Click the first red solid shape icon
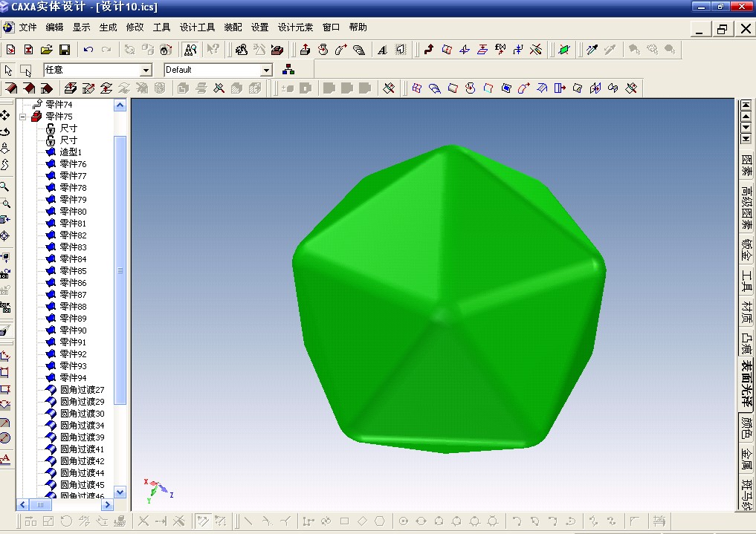This screenshot has height=534, width=756. click(x=11, y=88)
